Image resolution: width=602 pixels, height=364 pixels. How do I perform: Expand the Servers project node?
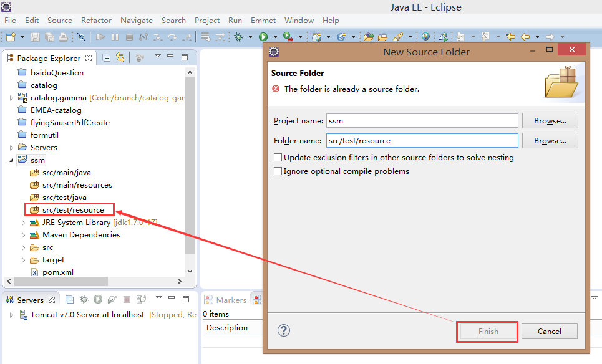(11, 148)
